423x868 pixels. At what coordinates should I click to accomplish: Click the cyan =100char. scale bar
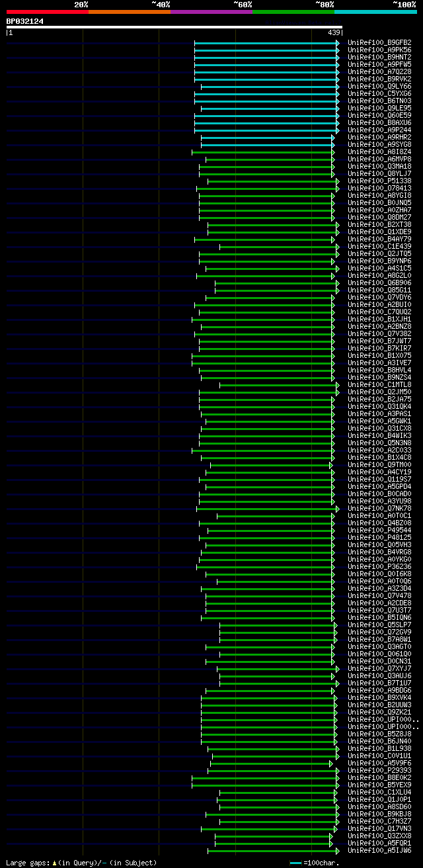point(295,863)
